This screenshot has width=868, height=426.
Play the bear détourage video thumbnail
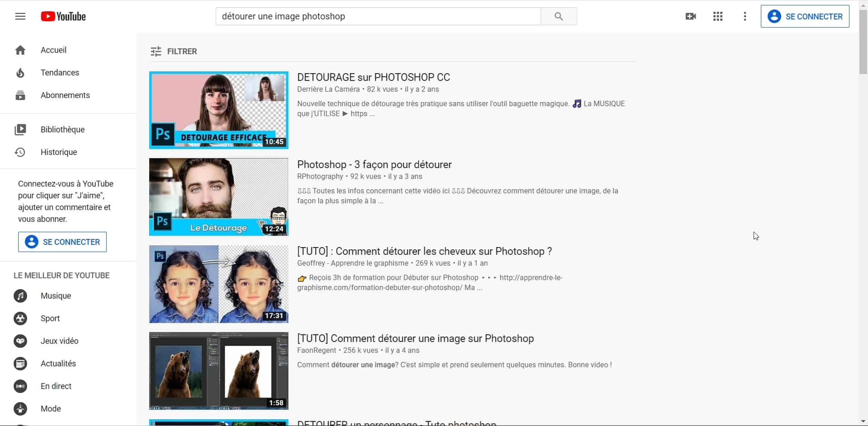[218, 371]
